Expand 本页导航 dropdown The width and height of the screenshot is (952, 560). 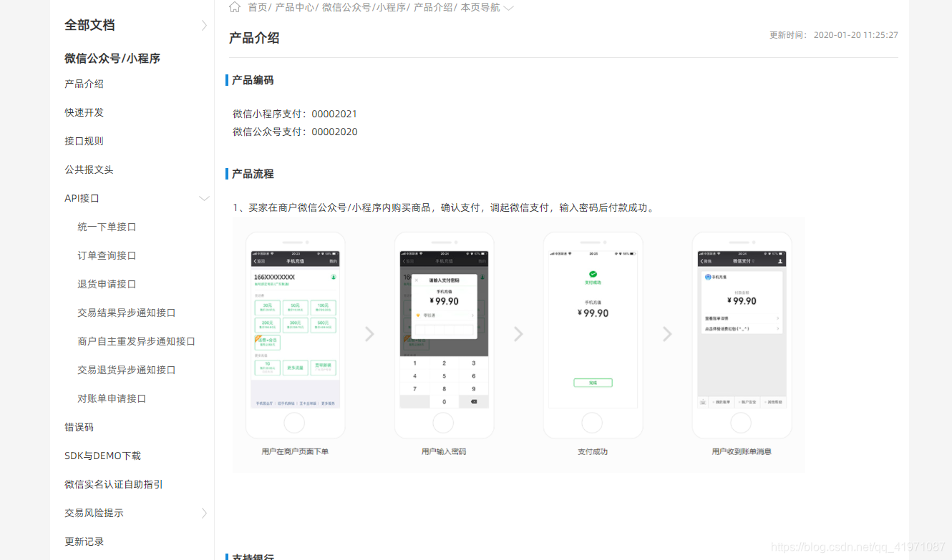pyautogui.click(x=487, y=7)
